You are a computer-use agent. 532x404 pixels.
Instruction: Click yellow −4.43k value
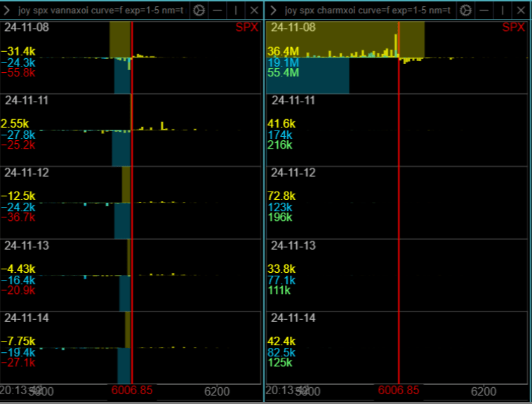pos(18,269)
